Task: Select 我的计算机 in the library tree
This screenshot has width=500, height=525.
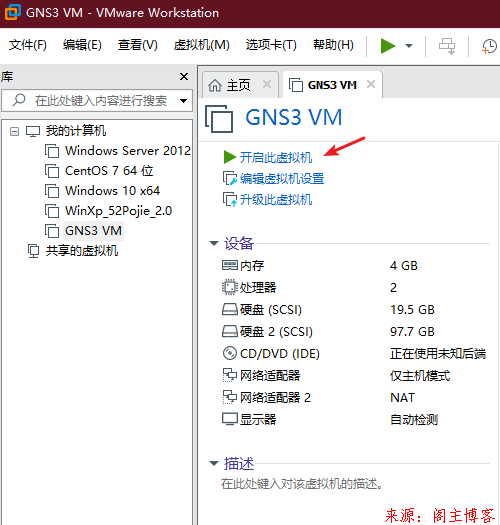Action: [76, 131]
